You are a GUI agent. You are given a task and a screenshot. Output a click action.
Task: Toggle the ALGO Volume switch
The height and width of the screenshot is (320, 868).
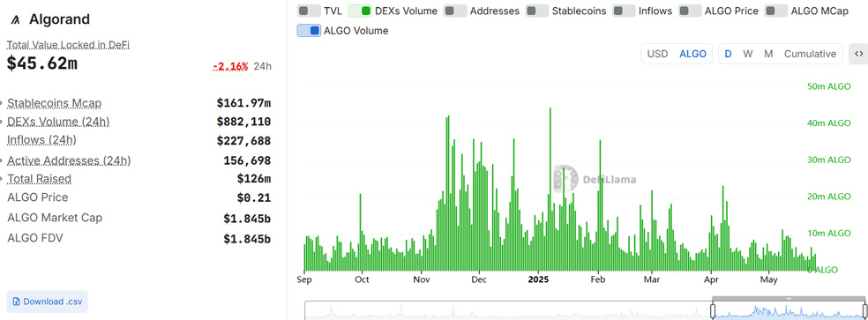click(309, 31)
